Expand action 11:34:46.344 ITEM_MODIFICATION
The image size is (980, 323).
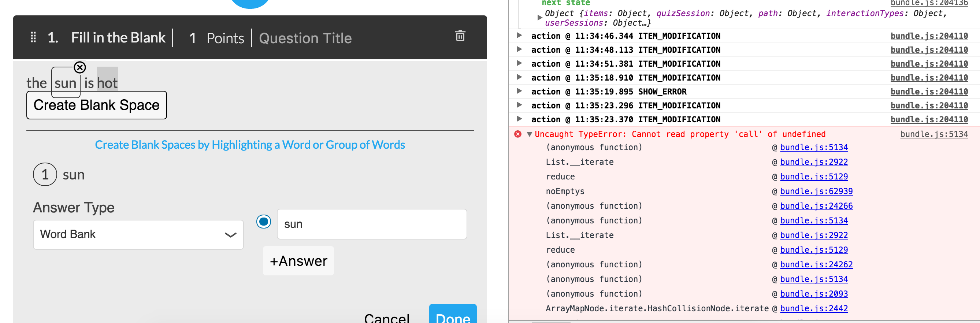(519, 36)
